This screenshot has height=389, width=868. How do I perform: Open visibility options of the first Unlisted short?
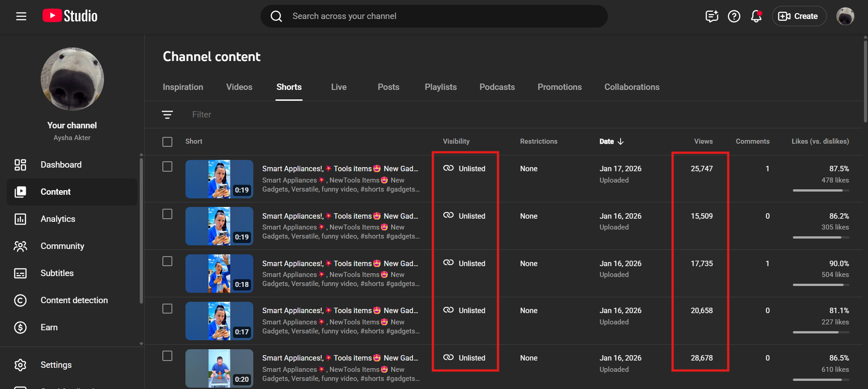click(x=465, y=169)
